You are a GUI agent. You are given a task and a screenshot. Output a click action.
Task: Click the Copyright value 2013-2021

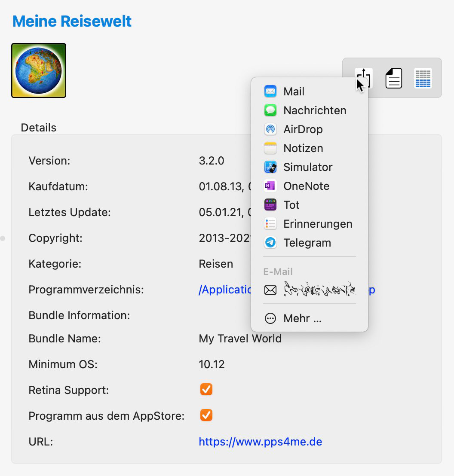click(225, 238)
